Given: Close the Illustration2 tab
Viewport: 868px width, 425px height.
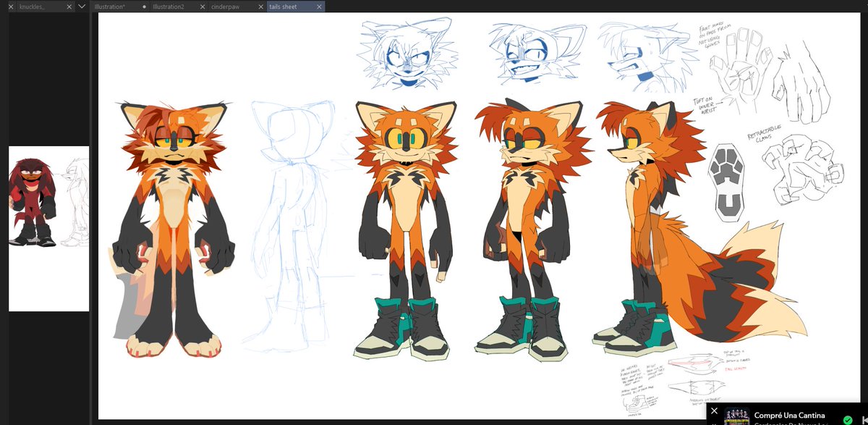Looking at the screenshot, I should 201,7.
